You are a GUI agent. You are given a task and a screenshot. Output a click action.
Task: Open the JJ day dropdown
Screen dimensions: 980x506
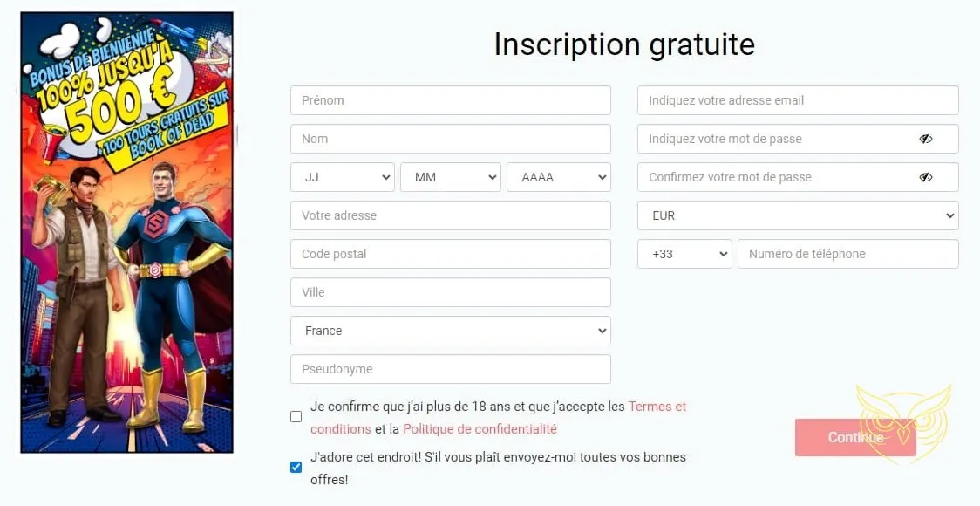[342, 176]
